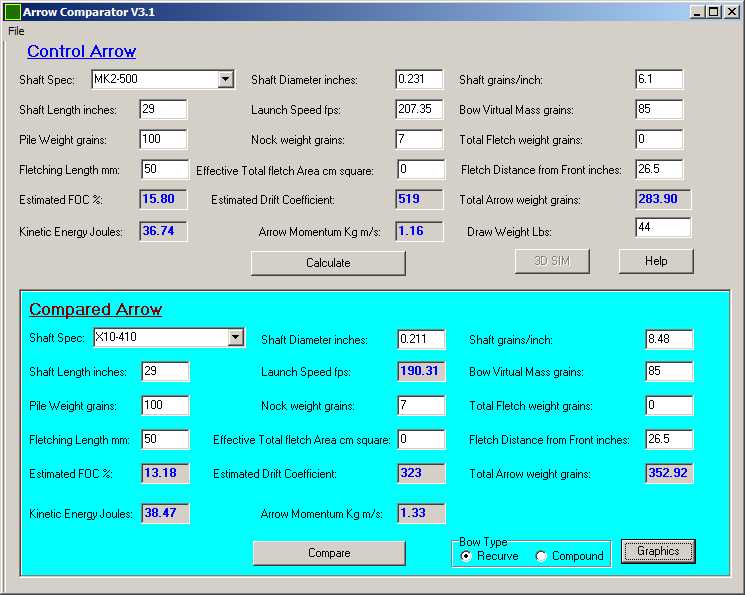Screen dimensions: 745x595
Task: Edit Control Arrow Shaft Diameter field
Action: click(x=419, y=79)
